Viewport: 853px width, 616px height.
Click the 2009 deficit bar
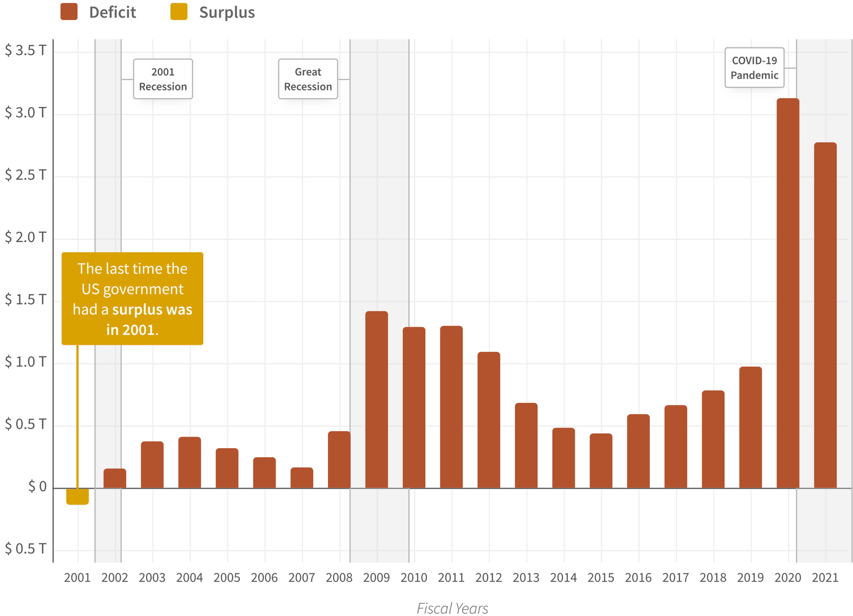coord(376,400)
